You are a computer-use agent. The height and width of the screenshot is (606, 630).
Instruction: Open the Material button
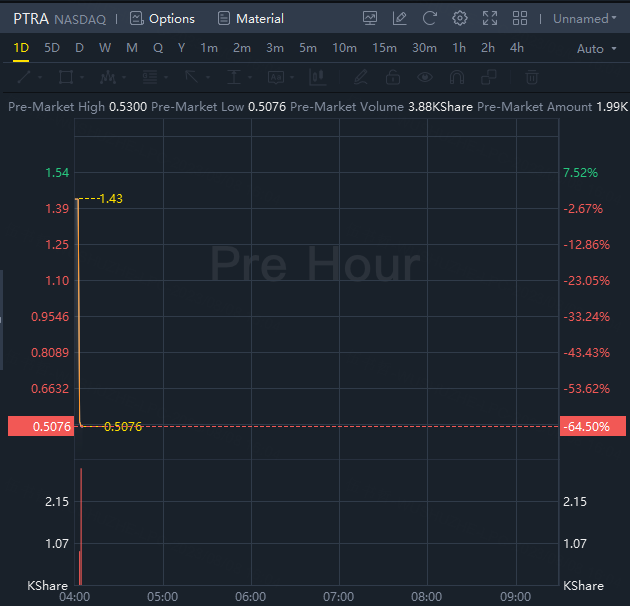tap(251, 18)
